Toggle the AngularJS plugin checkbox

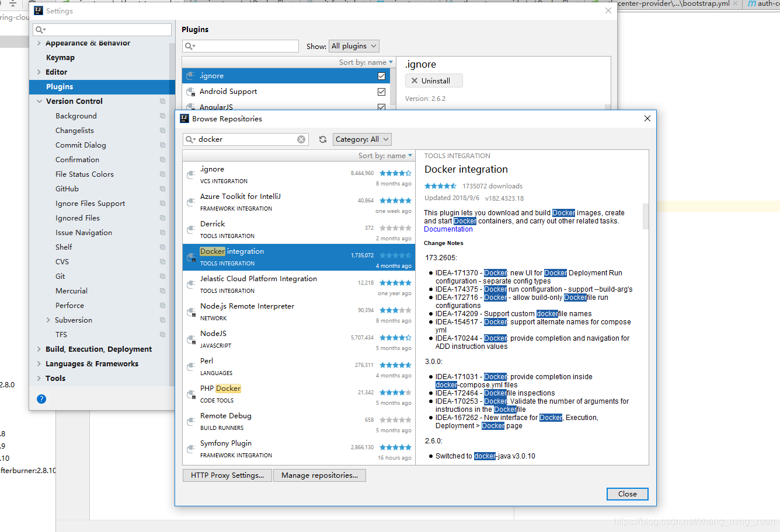click(381, 107)
